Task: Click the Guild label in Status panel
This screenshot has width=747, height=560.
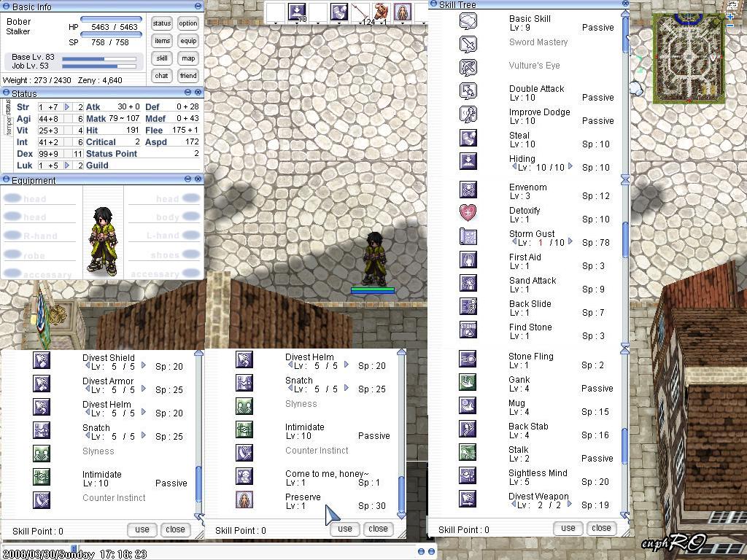Action: (97, 166)
